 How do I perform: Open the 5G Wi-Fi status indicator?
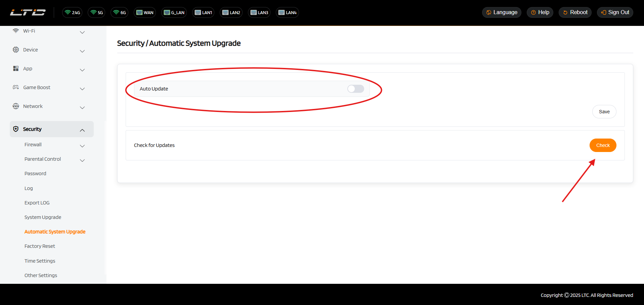pos(96,12)
